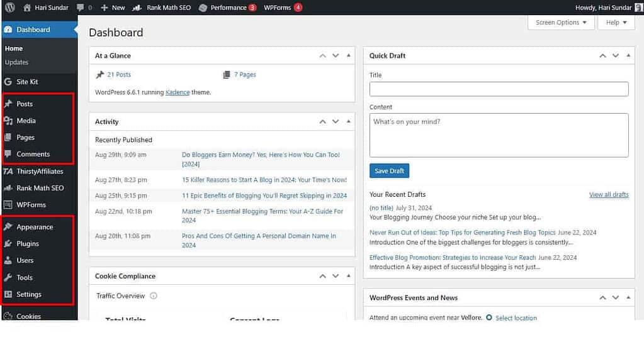Open Updates under the Dashboard menu
Image resolution: width=644 pixels, height=337 pixels.
16,62
